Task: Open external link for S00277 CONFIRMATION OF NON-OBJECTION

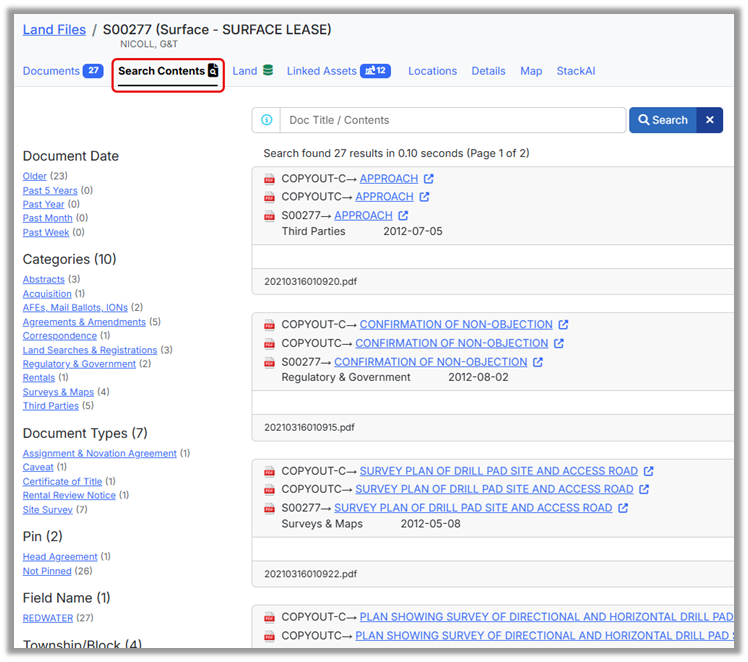Action: coord(538,362)
